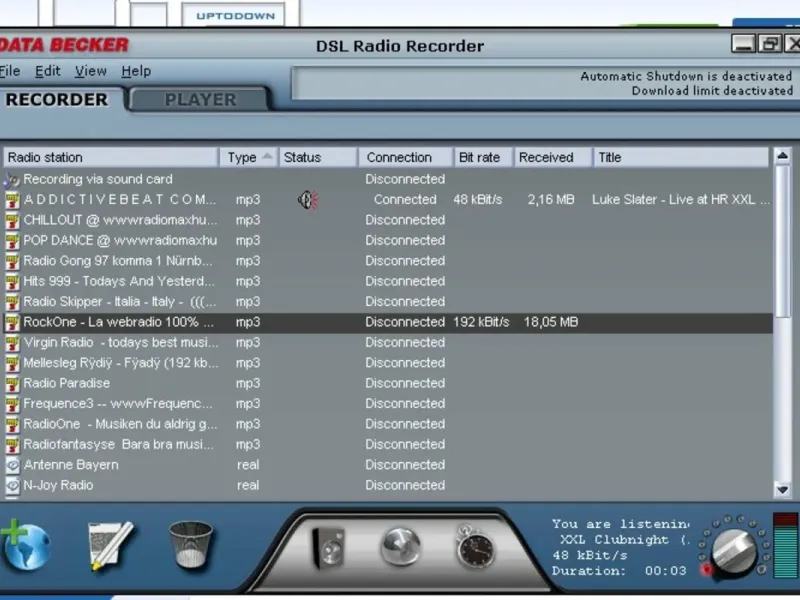Select the Recording via sound card entry text
The height and width of the screenshot is (600, 800).
[98, 179]
